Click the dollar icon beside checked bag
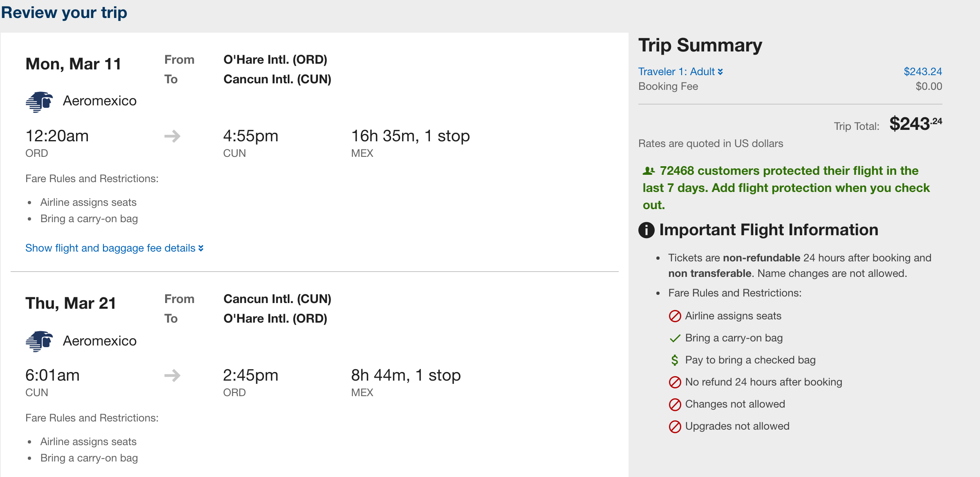The image size is (980, 477). 675,360
